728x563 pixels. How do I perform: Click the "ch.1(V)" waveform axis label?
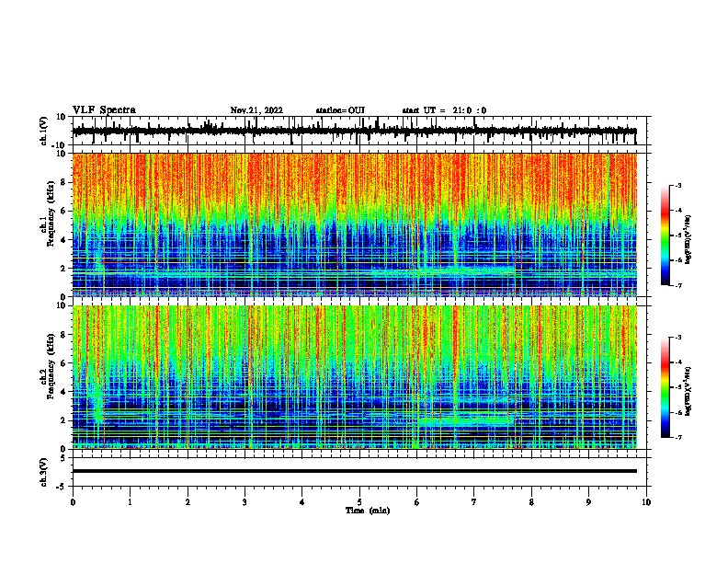(44, 131)
